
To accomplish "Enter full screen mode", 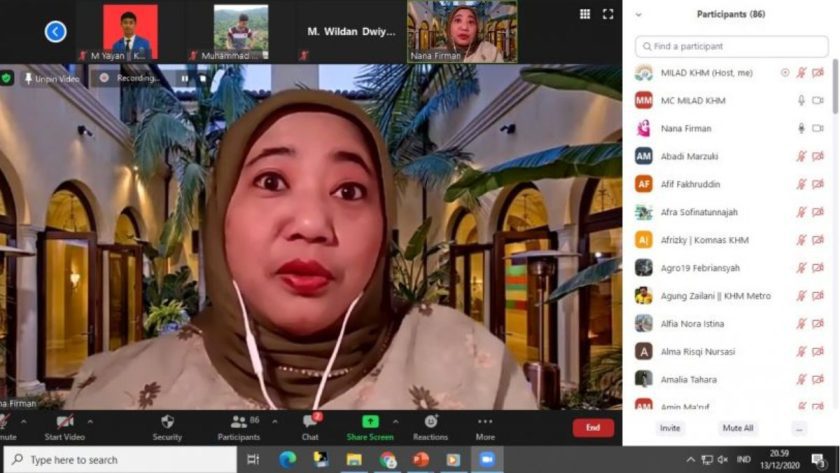I will pyautogui.click(x=608, y=14).
